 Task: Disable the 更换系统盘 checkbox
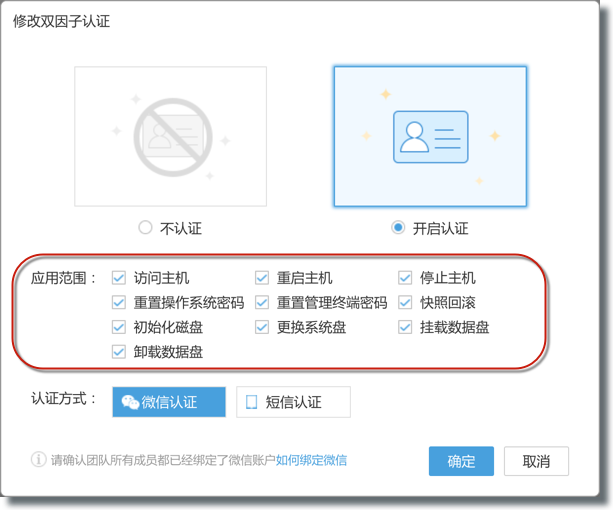pyautogui.click(x=262, y=327)
